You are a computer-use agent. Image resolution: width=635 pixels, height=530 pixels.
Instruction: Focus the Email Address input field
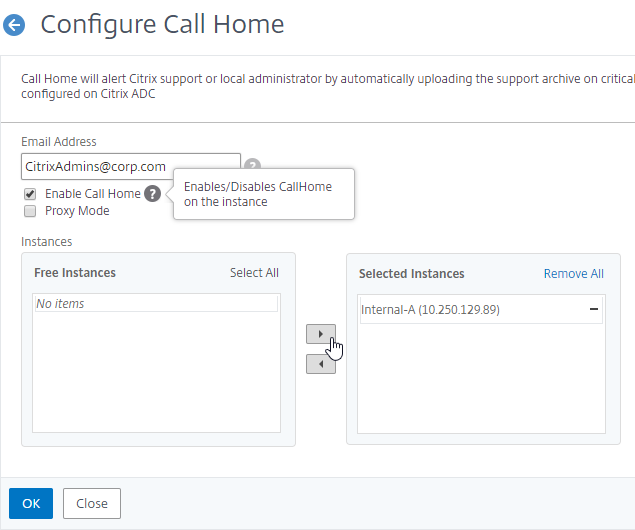tap(131, 166)
